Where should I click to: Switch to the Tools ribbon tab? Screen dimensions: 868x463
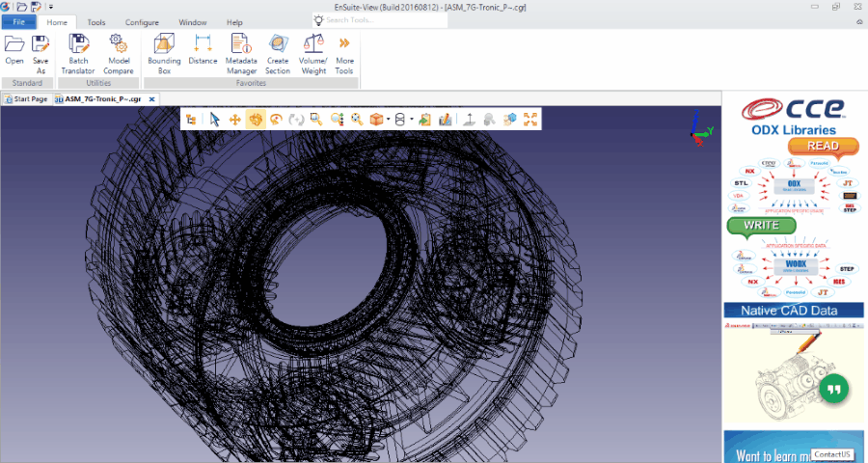point(96,23)
